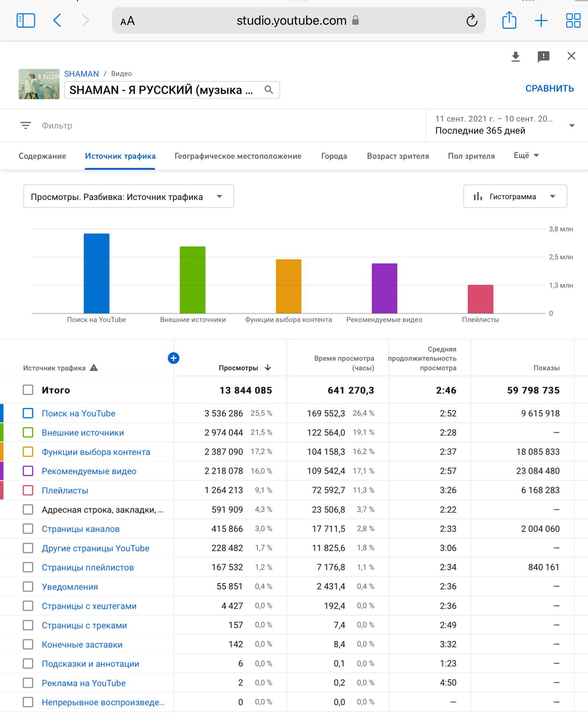Click the search magnifier in video title box
Image resolution: width=588 pixels, height=725 pixels.
tap(269, 90)
